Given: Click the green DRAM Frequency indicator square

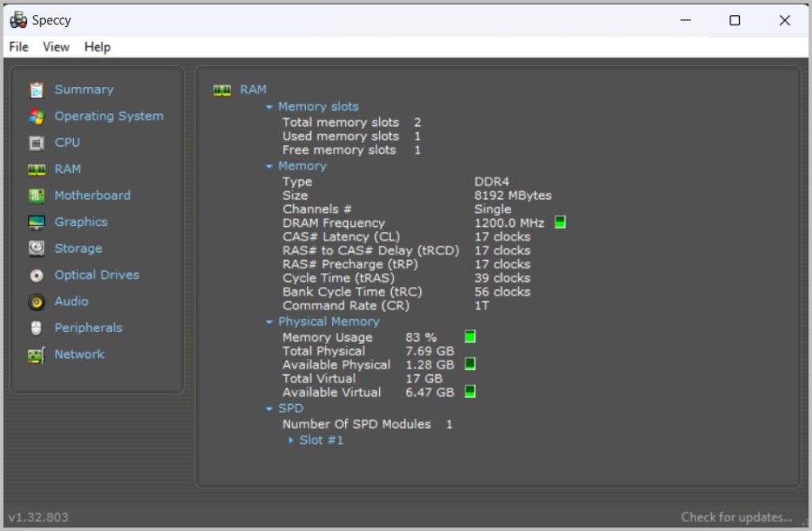Looking at the screenshot, I should [560, 223].
